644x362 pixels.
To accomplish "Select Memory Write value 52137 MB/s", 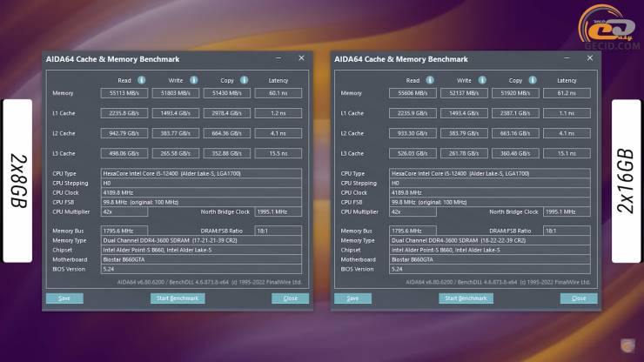I will [464, 93].
